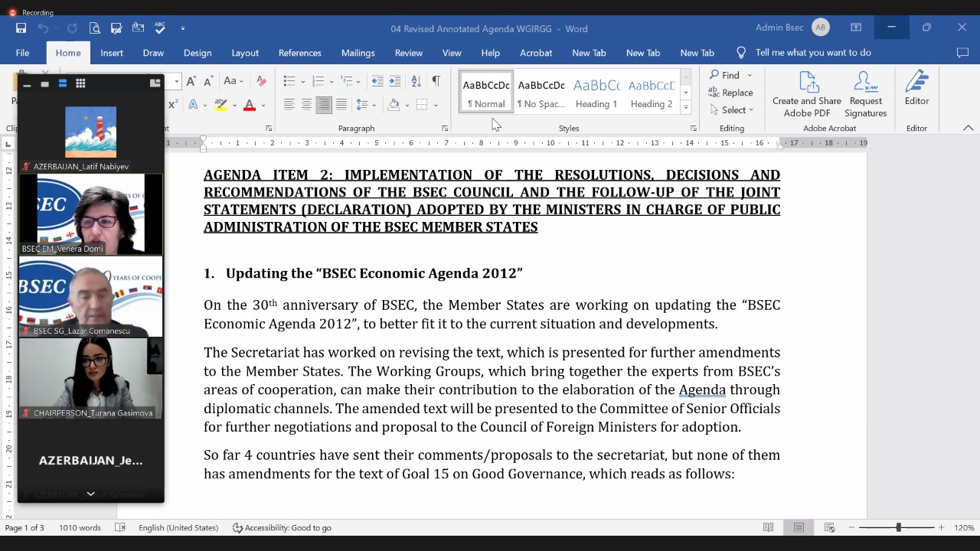
Task: Apply the Heading 1 style
Action: (x=596, y=92)
